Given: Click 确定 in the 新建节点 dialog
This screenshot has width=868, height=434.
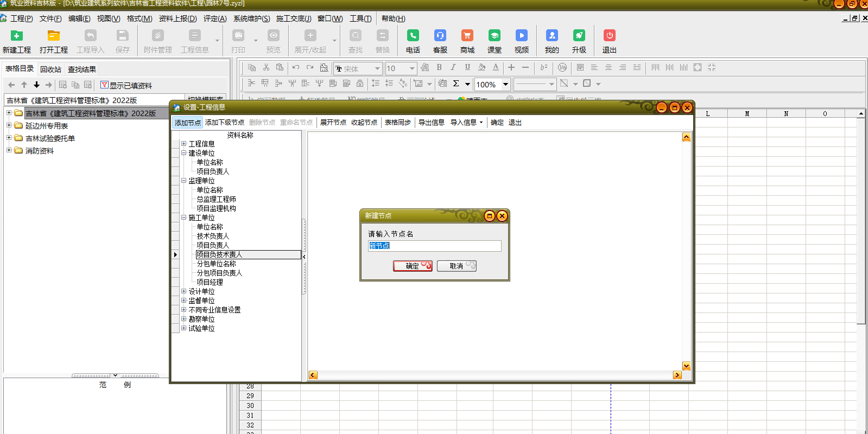Looking at the screenshot, I should [413, 266].
